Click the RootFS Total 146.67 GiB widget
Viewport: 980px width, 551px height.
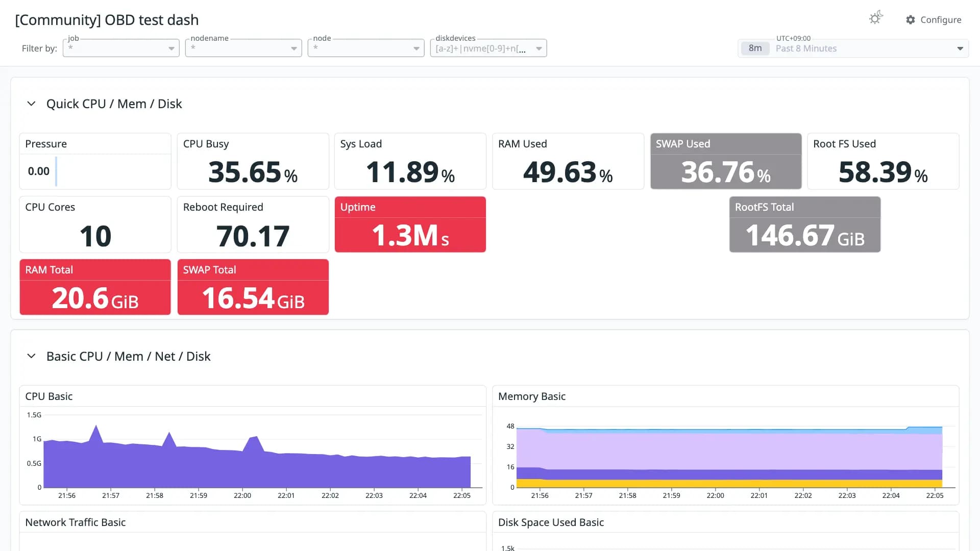pos(804,224)
